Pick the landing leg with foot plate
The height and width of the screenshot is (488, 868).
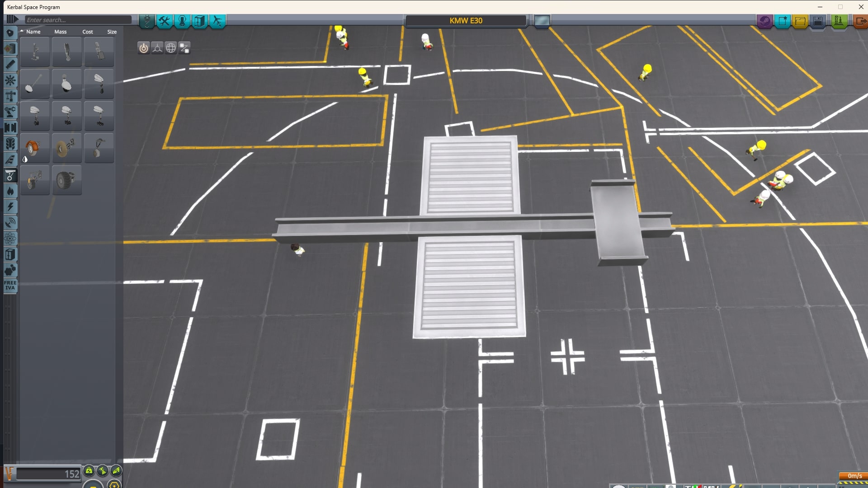tap(99, 52)
